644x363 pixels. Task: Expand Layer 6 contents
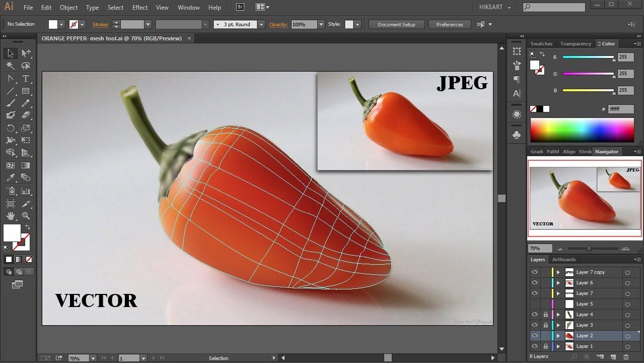[557, 282]
